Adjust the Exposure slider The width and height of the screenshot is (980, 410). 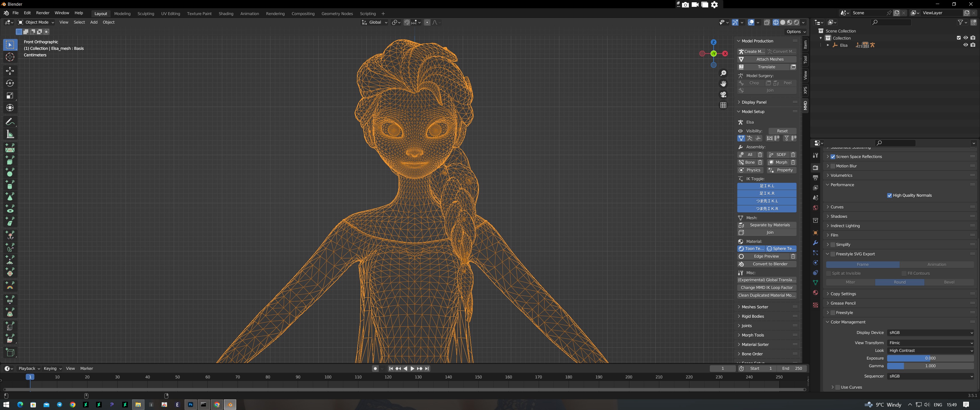click(x=930, y=358)
